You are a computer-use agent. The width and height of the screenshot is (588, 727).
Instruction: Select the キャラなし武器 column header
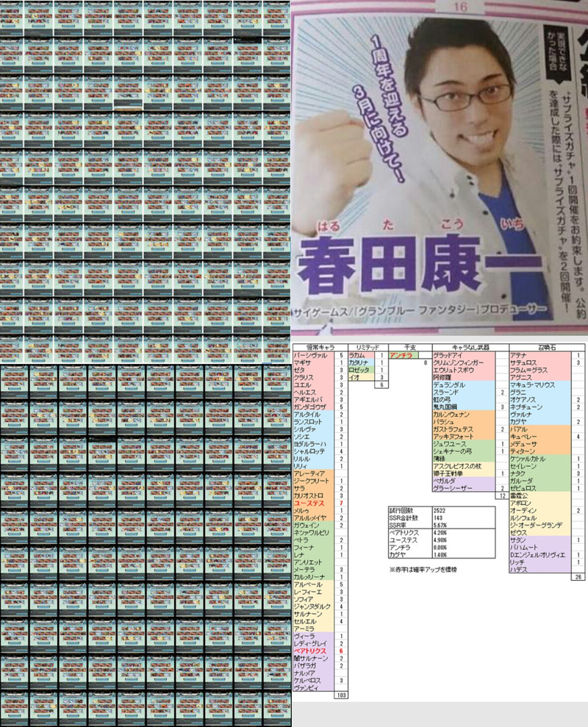470,347
